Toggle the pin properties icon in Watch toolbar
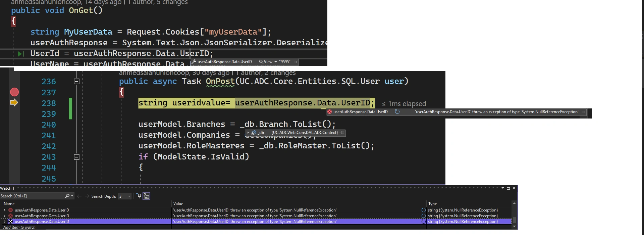This screenshot has width=644, height=235. [x=139, y=196]
